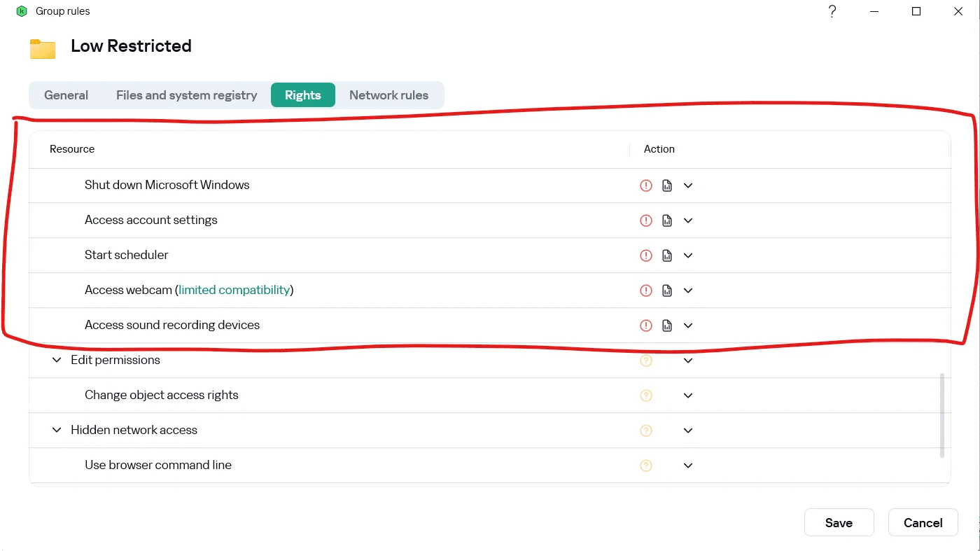Click deny icon for Access sound recording devices
980x551 pixels.
coord(646,326)
